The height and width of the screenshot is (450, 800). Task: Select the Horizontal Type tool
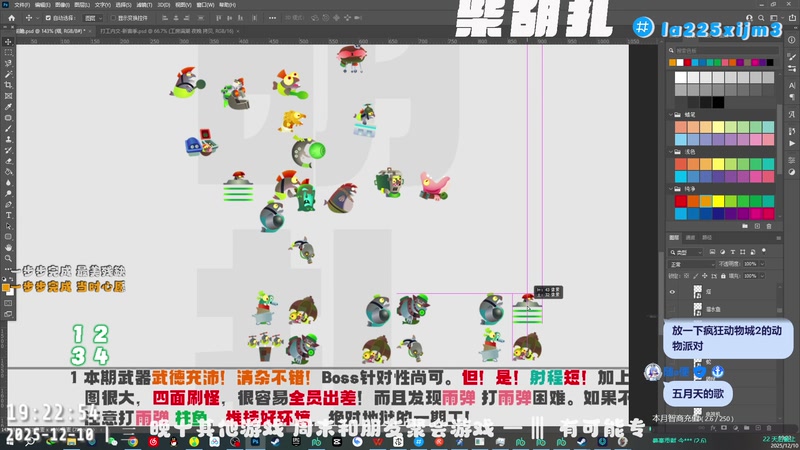click(x=8, y=215)
